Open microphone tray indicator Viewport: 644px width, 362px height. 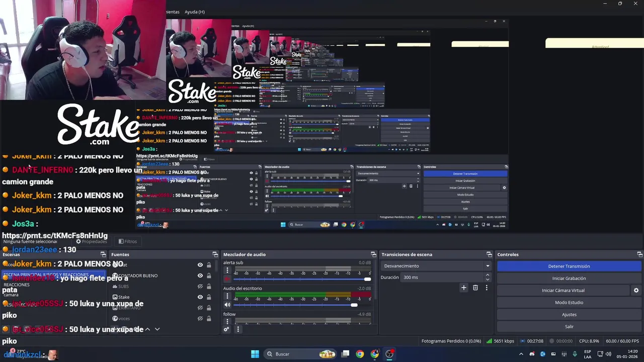point(575,354)
